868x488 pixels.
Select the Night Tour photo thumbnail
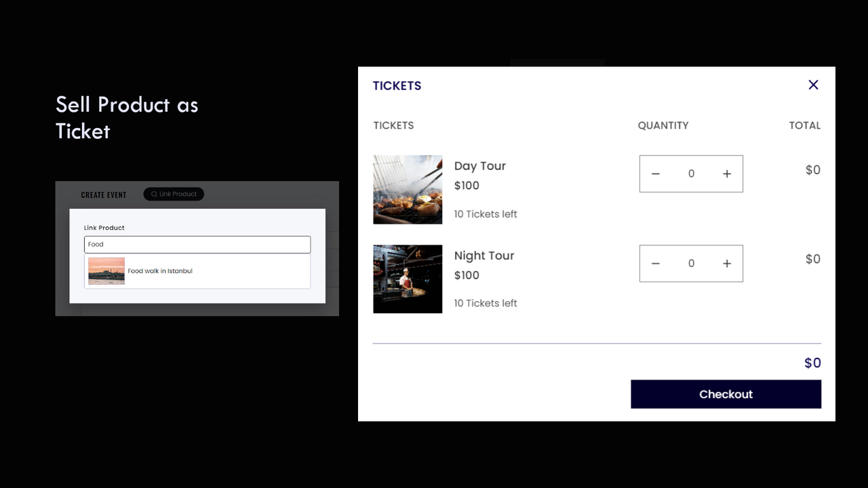(408, 279)
